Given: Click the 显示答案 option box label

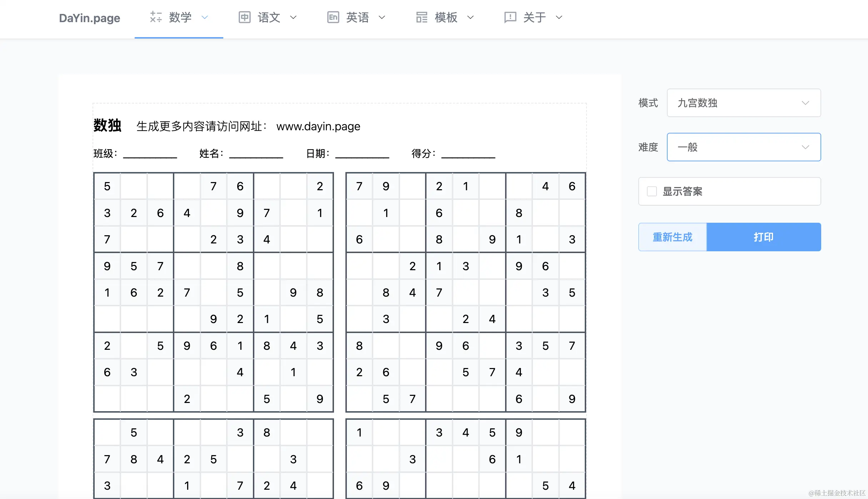Looking at the screenshot, I should 682,191.
